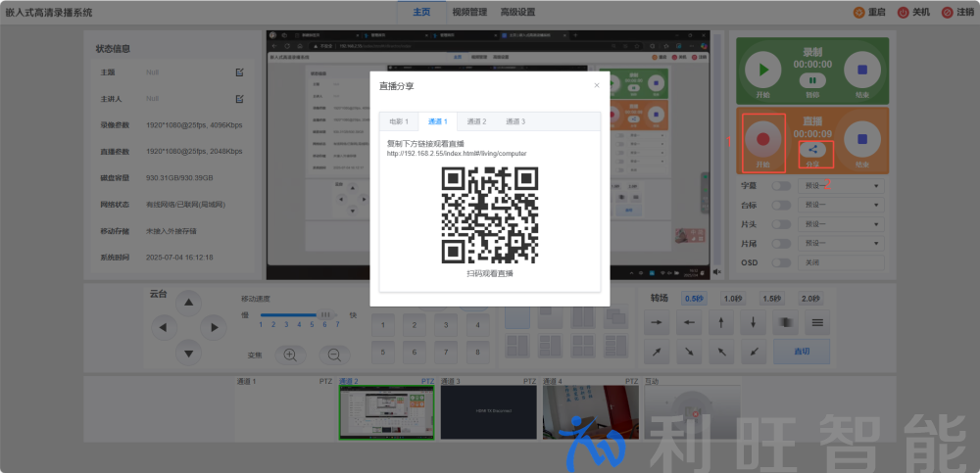980x473 pixels.
Task: Switch to the 通道 3 tab in share dialog
Action: point(515,121)
